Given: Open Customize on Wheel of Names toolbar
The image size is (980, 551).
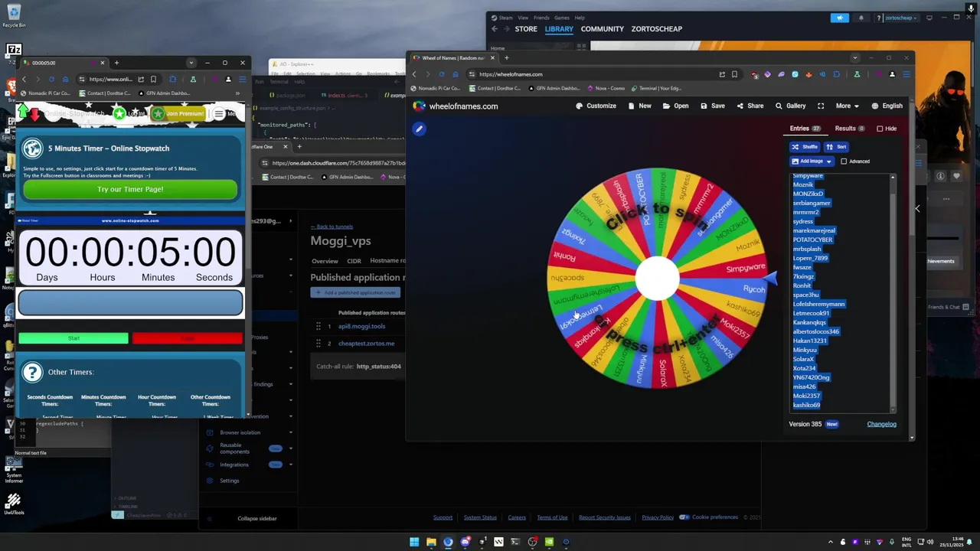Looking at the screenshot, I should point(596,106).
